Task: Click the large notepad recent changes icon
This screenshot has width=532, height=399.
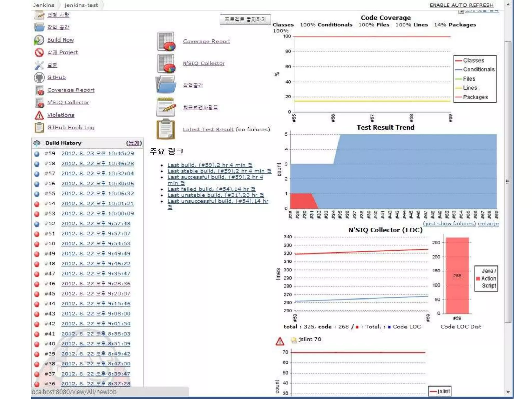Action: [166, 107]
